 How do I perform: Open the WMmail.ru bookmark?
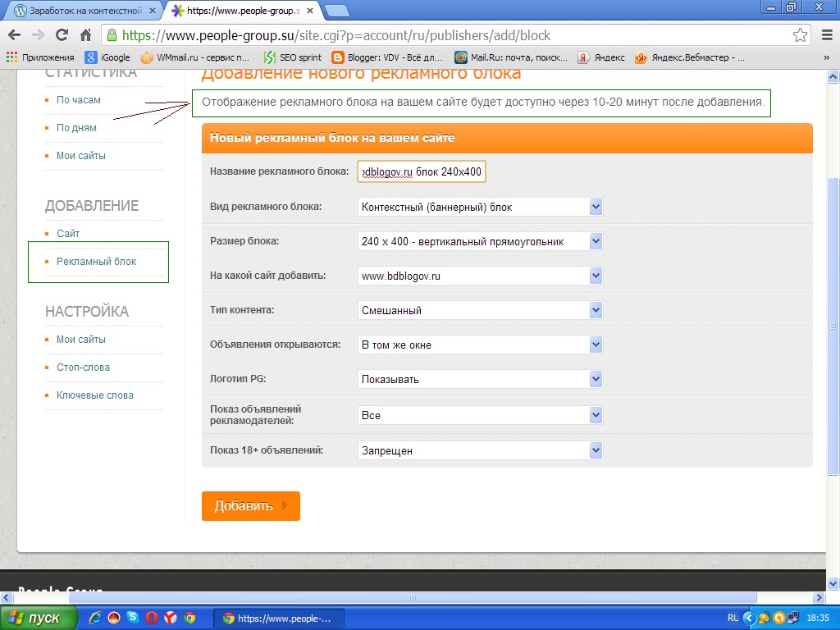(195, 57)
